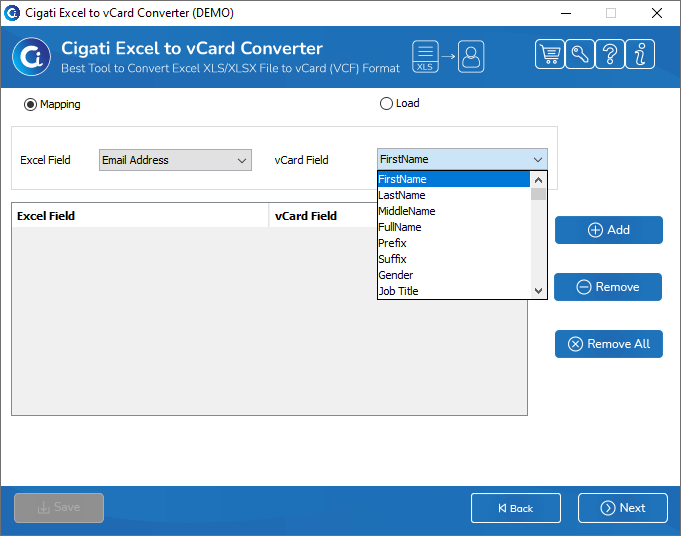Screen dimensions: 681x536
Task: Open the help question mark icon
Action: point(610,54)
